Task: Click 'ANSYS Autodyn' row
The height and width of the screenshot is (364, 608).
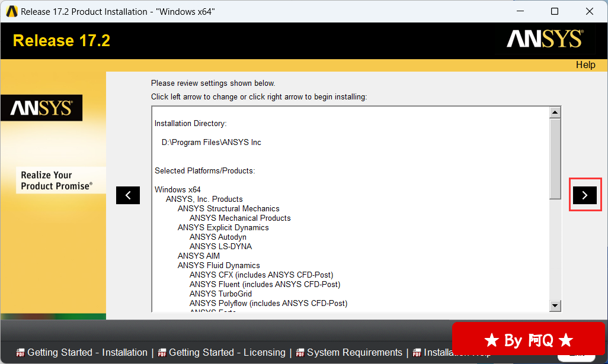Action: click(218, 237)
